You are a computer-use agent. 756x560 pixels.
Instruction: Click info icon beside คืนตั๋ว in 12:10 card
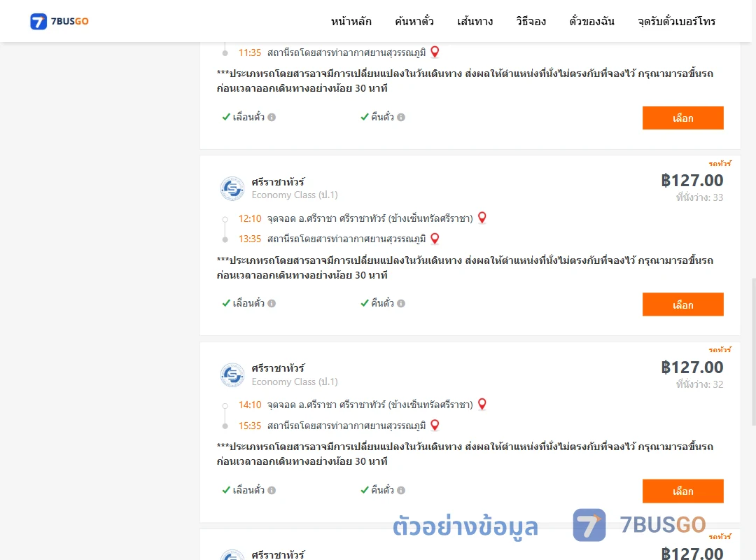(401, 303)
